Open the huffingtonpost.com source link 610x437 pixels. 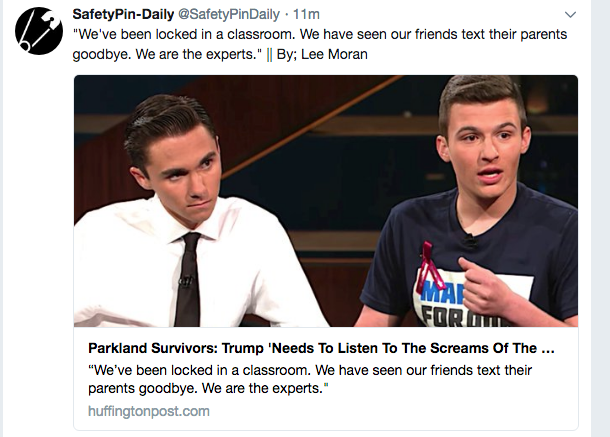(149, 411)
